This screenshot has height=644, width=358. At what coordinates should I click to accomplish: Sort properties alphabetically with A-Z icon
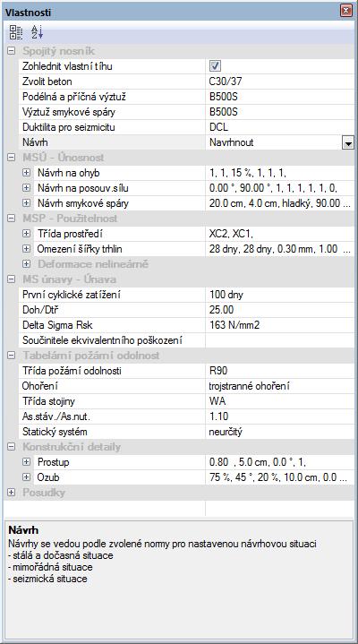pyautogui.click(x=37, y=32)
